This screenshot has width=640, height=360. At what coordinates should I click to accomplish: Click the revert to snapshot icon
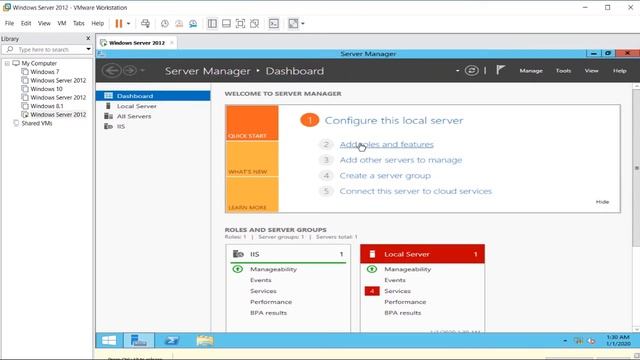[x=179, y=24]
